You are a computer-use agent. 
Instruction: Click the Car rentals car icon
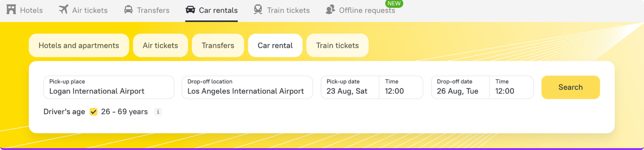click(x=190, y=10)
